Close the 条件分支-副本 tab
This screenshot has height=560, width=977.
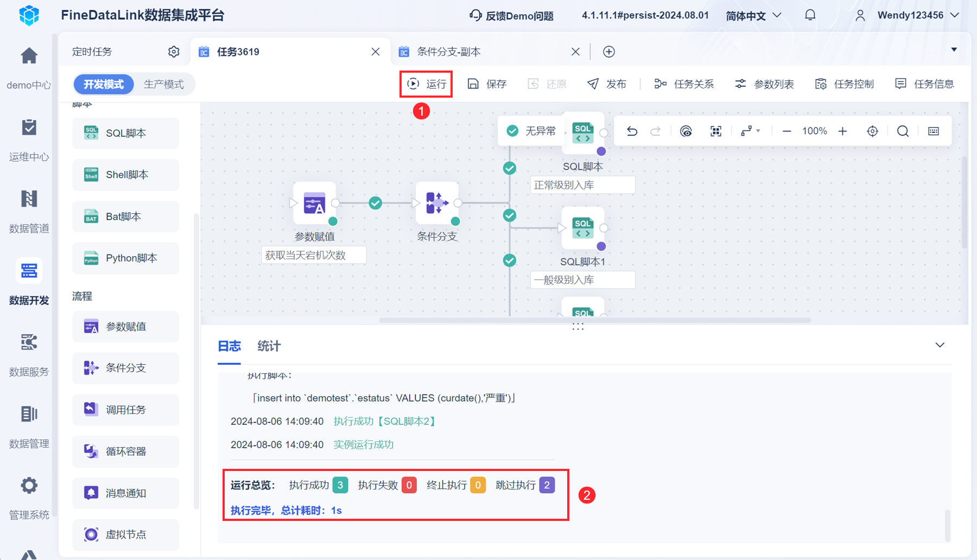point(576,52)
